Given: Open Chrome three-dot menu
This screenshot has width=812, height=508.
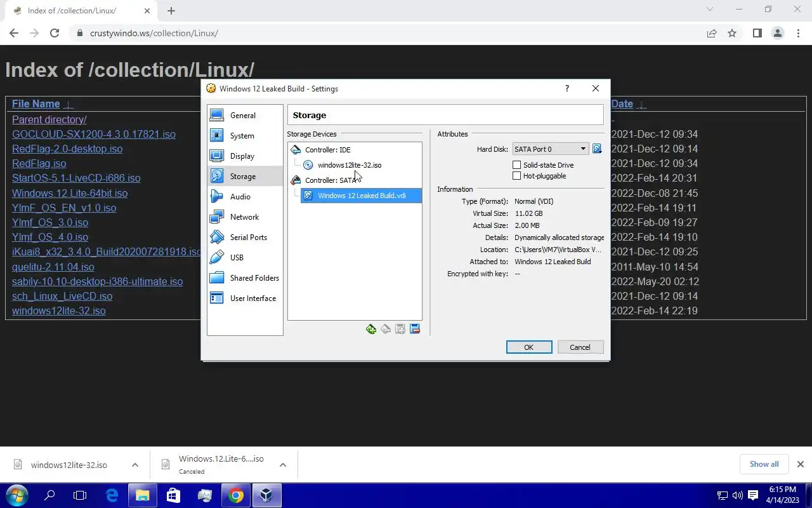Looking at the screenshot, I should coord(798,33).
